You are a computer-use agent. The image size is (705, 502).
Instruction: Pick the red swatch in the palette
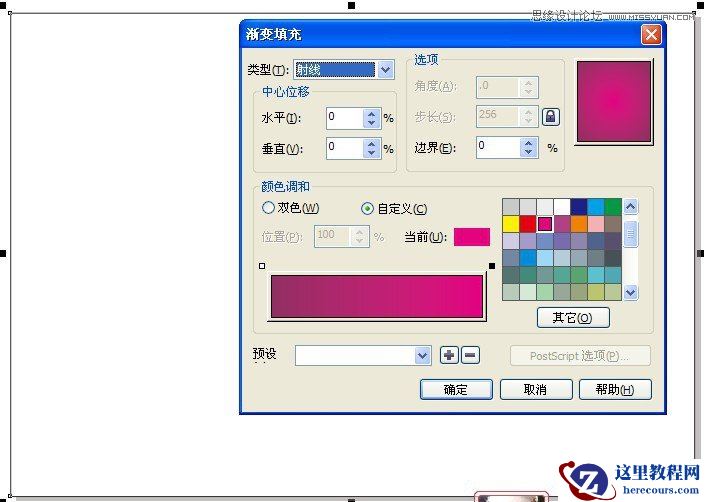(528, 224)
